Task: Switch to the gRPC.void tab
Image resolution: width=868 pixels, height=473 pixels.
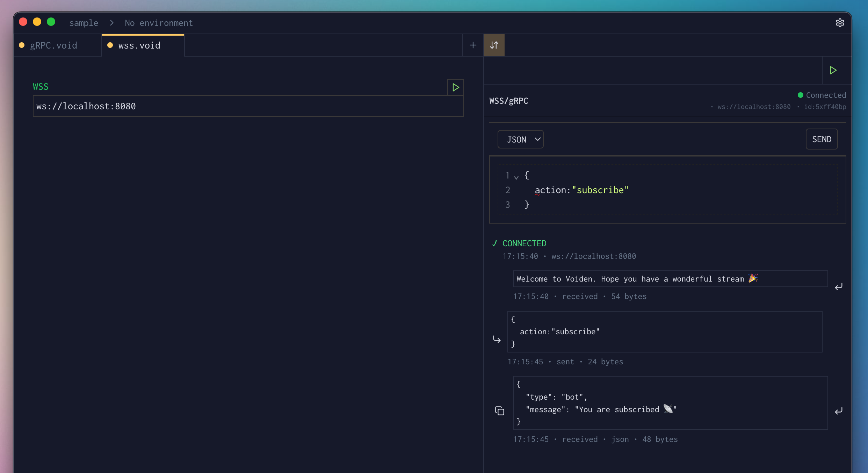Action: point(53,45)
